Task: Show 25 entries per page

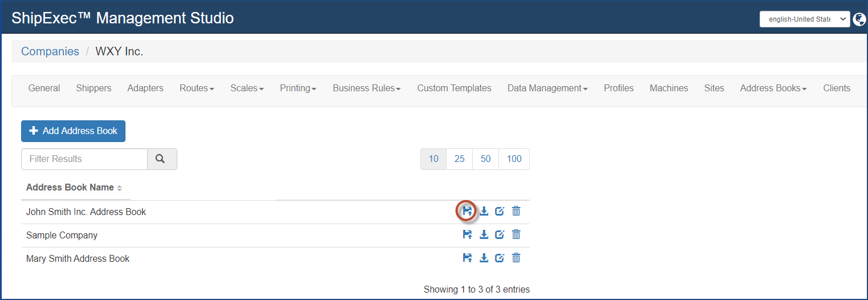Action: (x=459, y=159)
